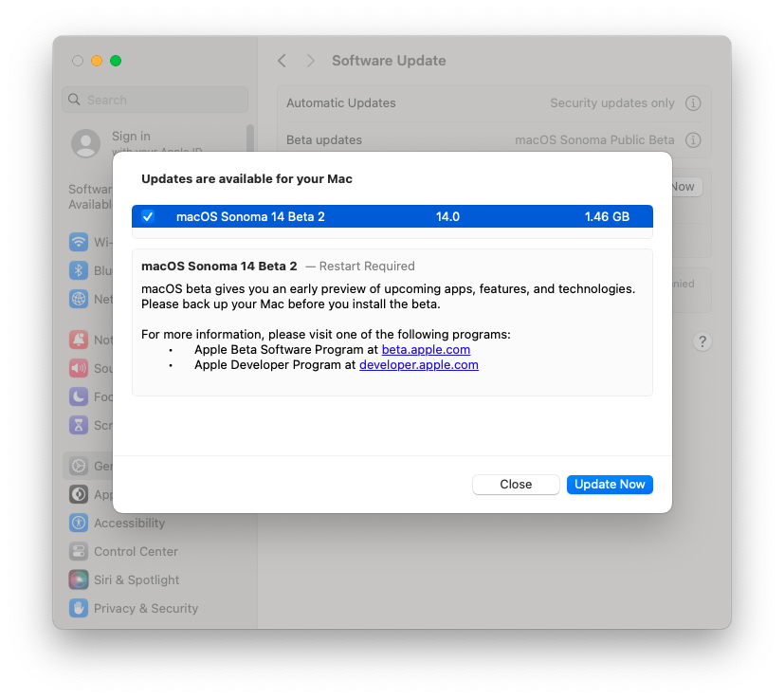Select Control Center label in sidebar
This screenshot has width=784, height=699.
pos(136,551)
